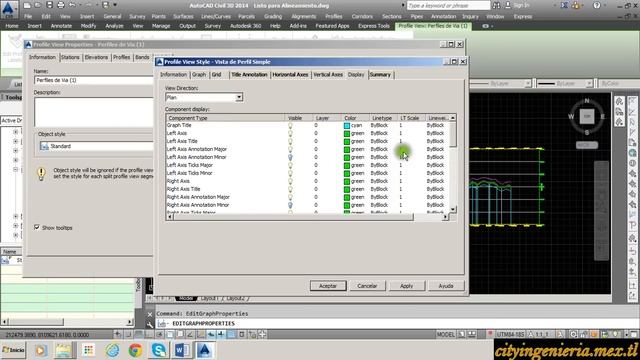Toggle visibility of Right Axis Annotation Minor
This screenshot has width=640, height=360.
pos(290,205)
